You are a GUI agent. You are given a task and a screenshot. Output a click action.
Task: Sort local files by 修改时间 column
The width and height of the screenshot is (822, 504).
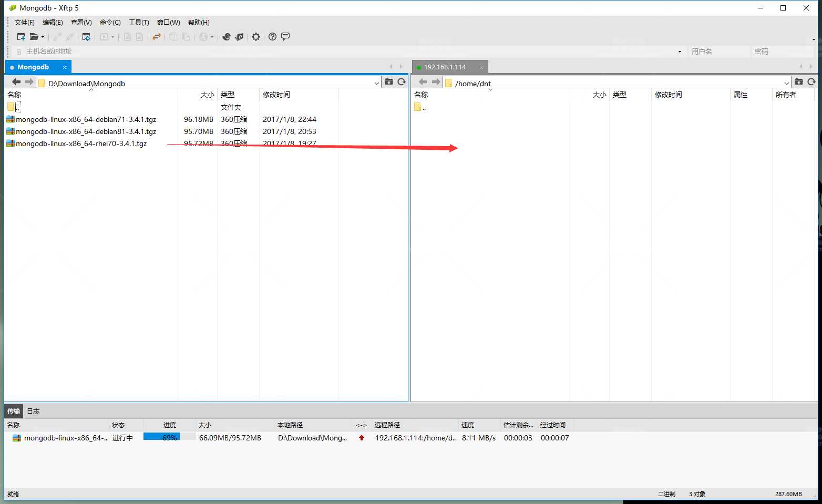pyautogui.click(x=299, y=95)
